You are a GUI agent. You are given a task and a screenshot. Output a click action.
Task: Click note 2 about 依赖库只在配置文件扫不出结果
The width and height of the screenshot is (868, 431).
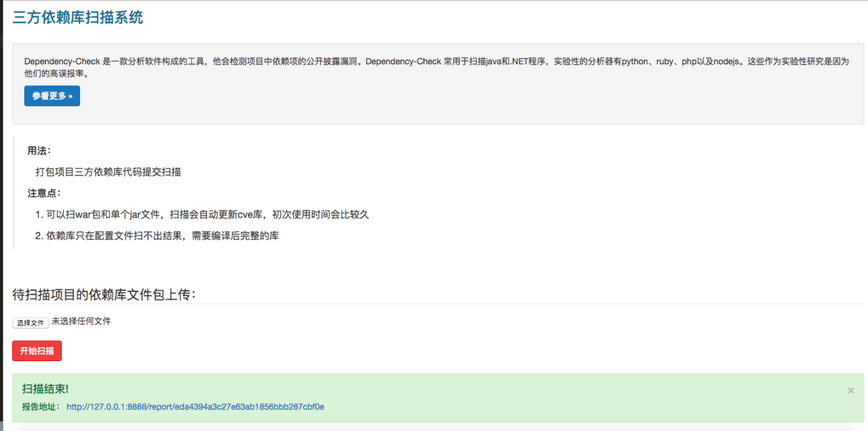[157, 236]
